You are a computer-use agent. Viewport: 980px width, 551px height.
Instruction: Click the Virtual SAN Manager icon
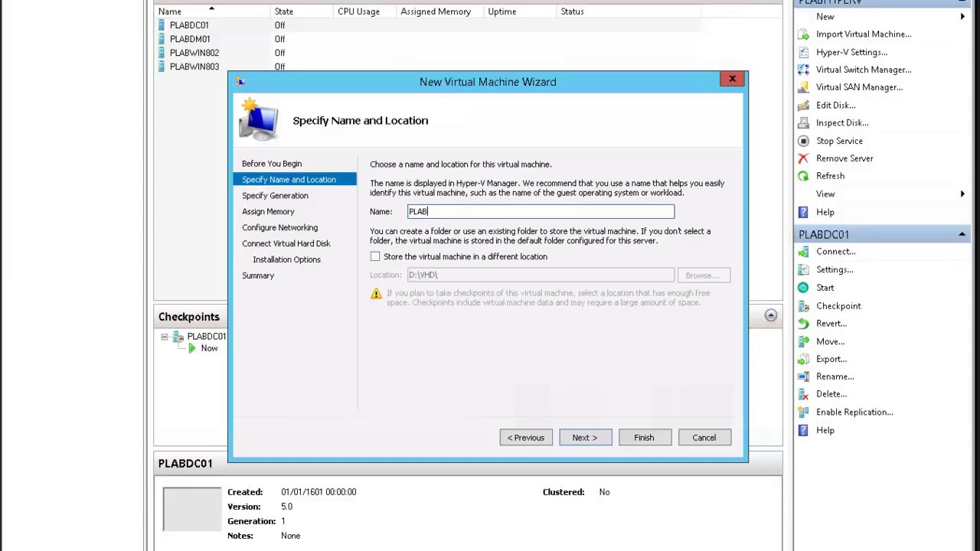click(803, 87)
